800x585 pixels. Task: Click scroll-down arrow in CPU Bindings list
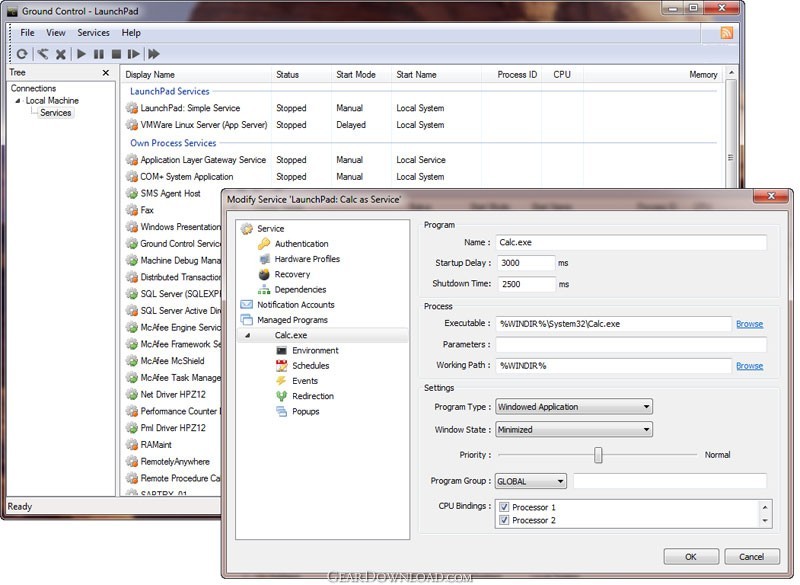(765, 521)
